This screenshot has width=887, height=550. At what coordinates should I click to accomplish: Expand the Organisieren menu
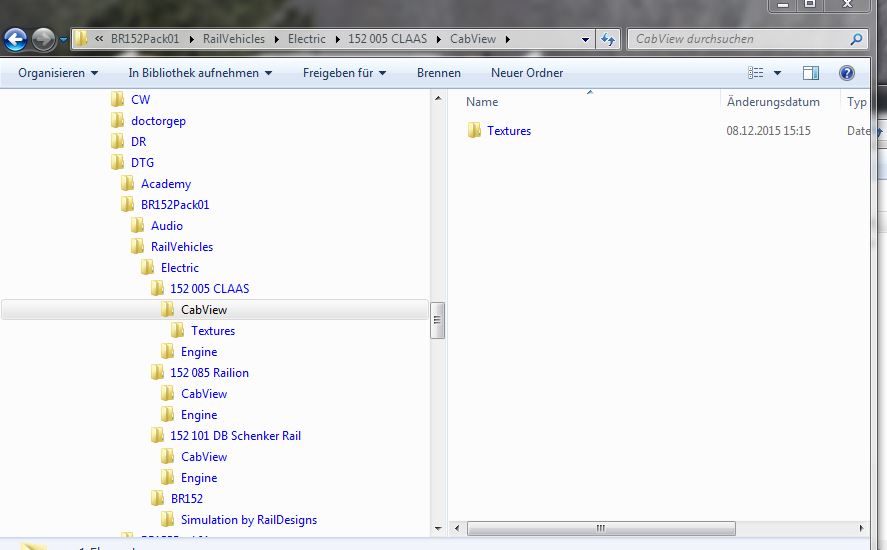pos(58,73)
